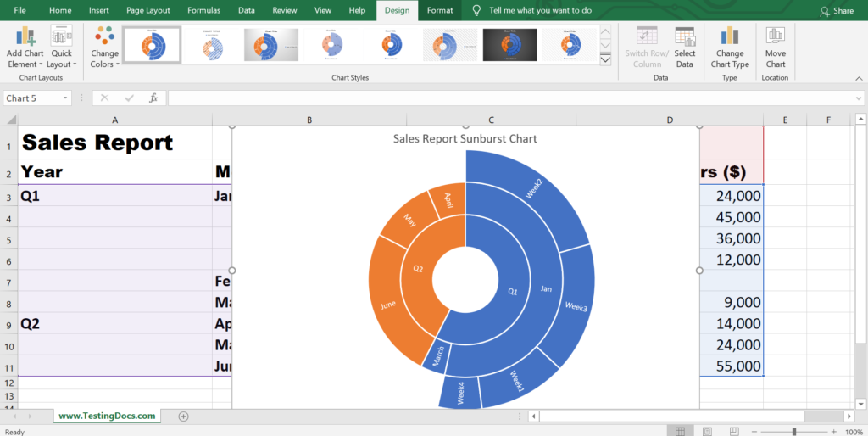The image size is (868, 436).
Task: Select the dark background chart style thumbnail
Action: click(509, 45)
